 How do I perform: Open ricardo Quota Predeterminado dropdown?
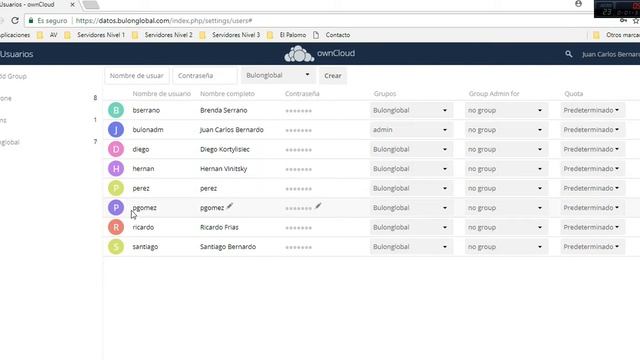(x=592, y=227)
